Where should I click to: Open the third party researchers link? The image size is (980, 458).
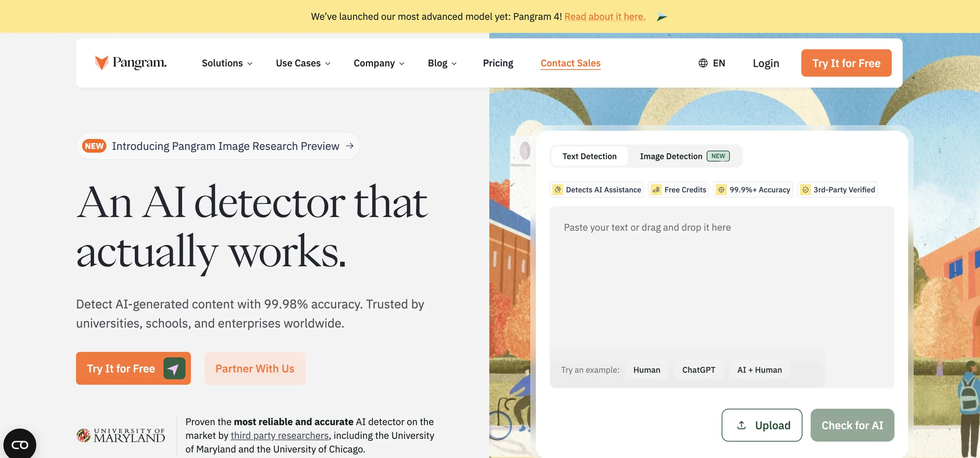click(279, 435)
